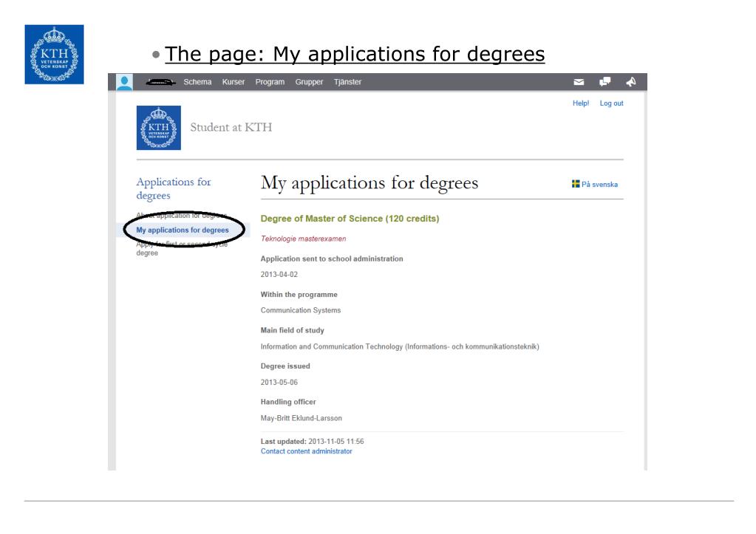Open the Grupper menu item

(309, 82)
